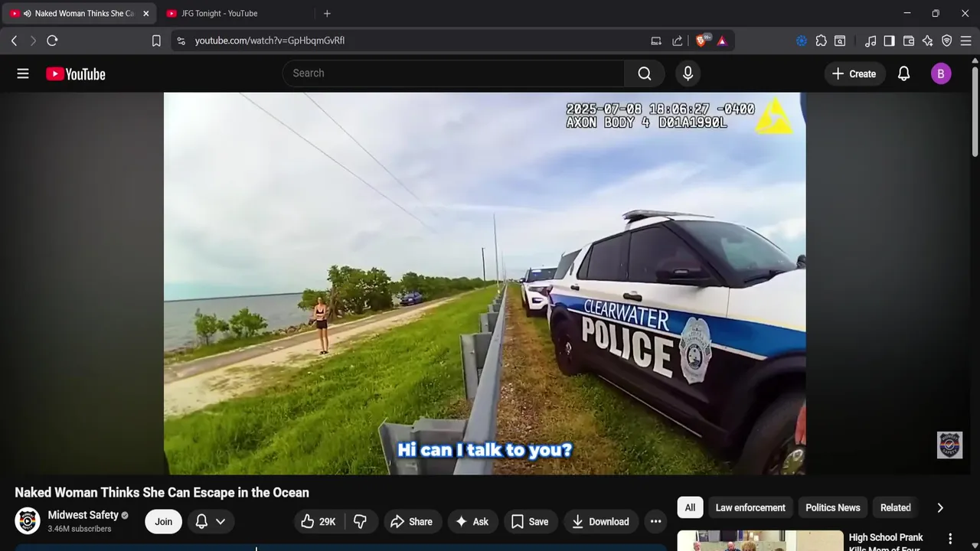Launch Leo AI sparkle icon

coord(928,41)
